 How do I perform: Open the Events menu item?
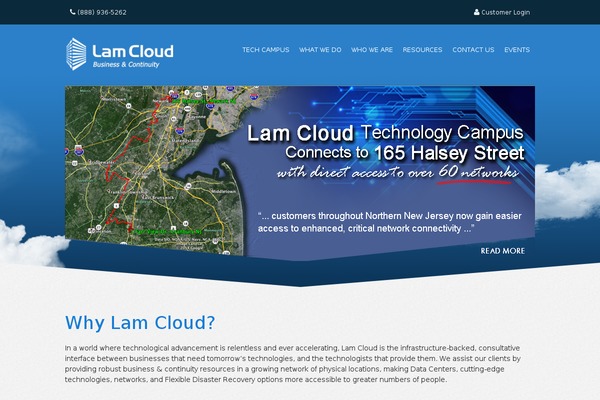point(517,50)
